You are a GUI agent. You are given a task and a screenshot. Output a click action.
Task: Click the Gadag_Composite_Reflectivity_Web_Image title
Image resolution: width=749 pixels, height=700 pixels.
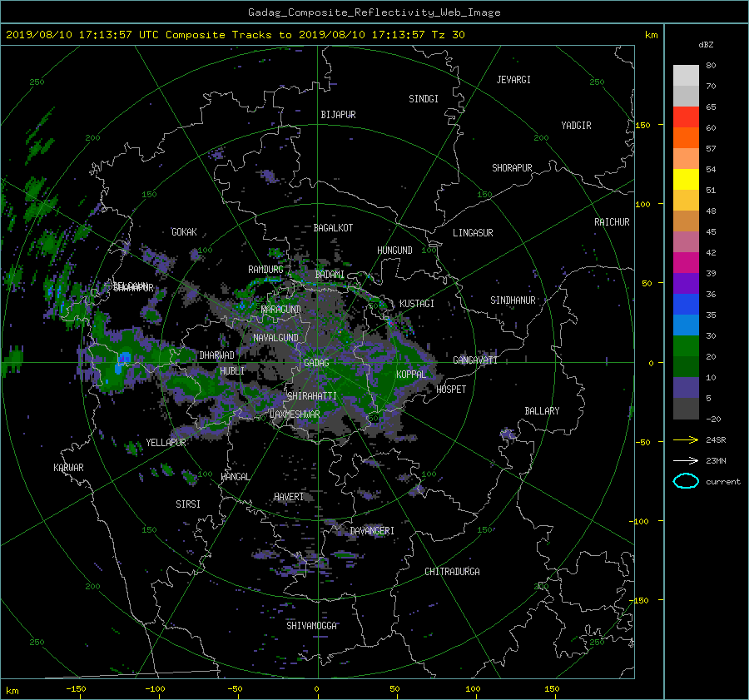[374, 12]
